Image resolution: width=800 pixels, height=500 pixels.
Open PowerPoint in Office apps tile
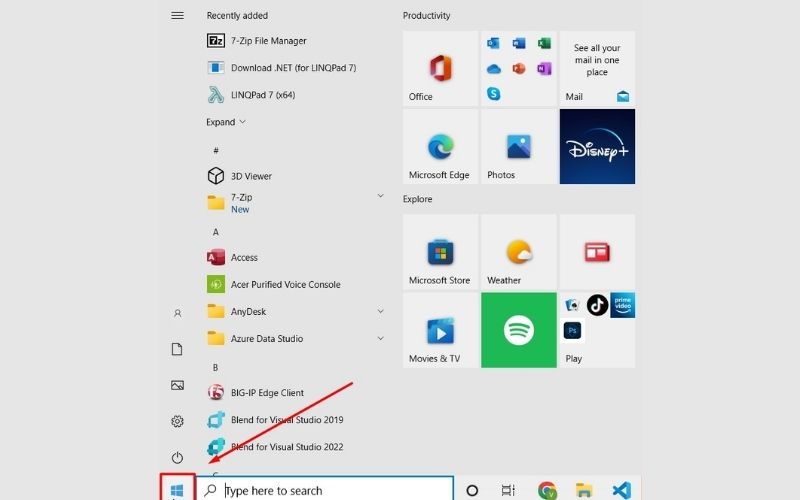pos(519,68)
